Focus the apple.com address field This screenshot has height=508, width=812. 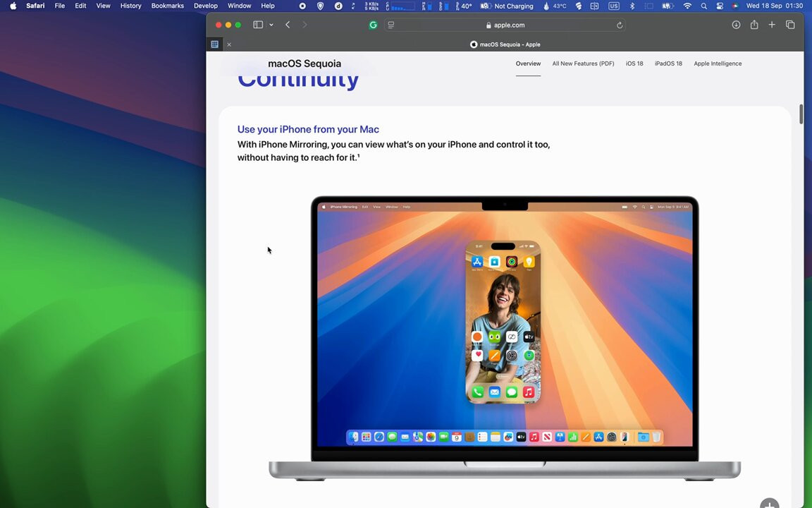point(505,25)
